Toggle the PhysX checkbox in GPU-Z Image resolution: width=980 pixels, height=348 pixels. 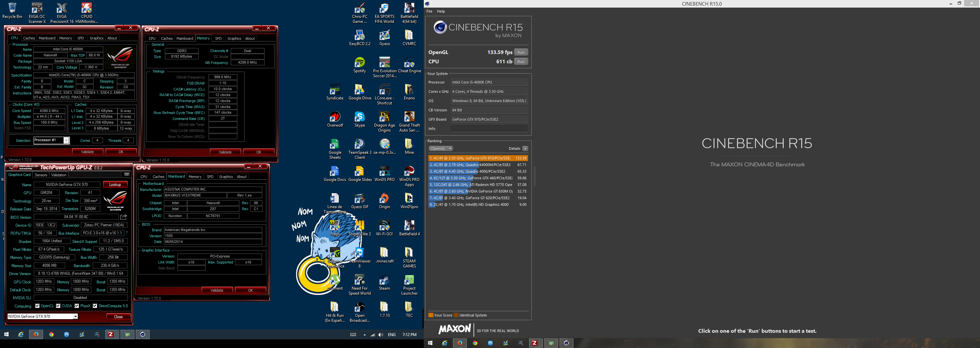click(x=77, y=306)
